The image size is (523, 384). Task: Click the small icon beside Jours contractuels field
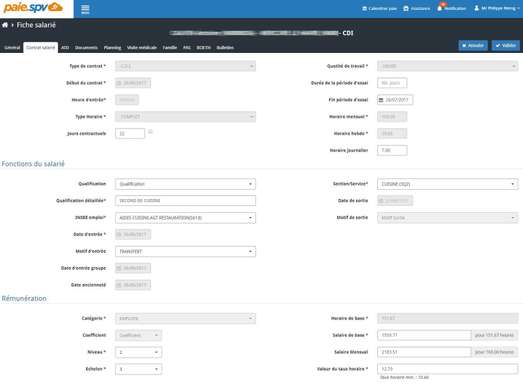(150, 131)
